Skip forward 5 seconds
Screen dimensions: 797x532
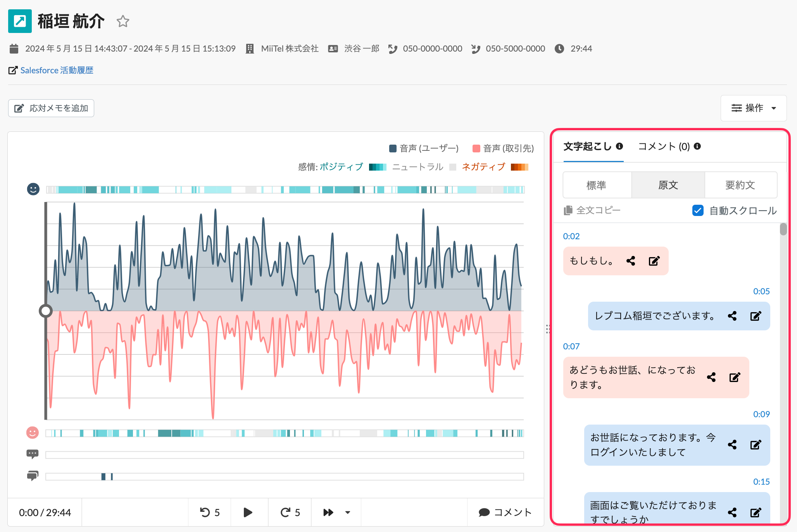pos(290,513)
